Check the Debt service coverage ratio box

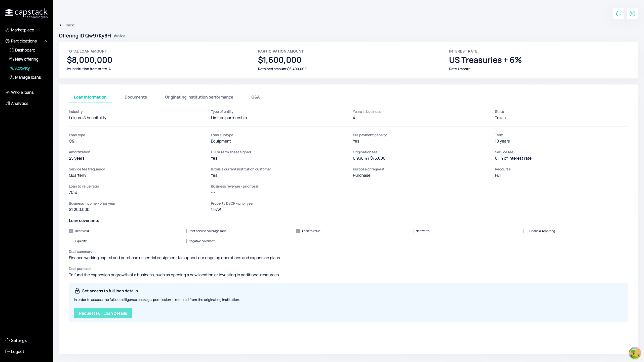[x=185, y=231]
